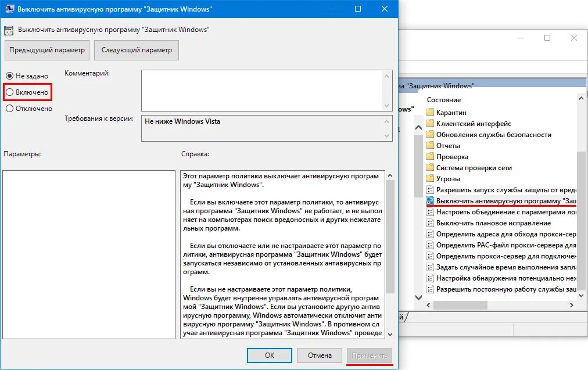
Task: Select "Выключить плановое исправление" policy text
Action: (x=493, y=223)
